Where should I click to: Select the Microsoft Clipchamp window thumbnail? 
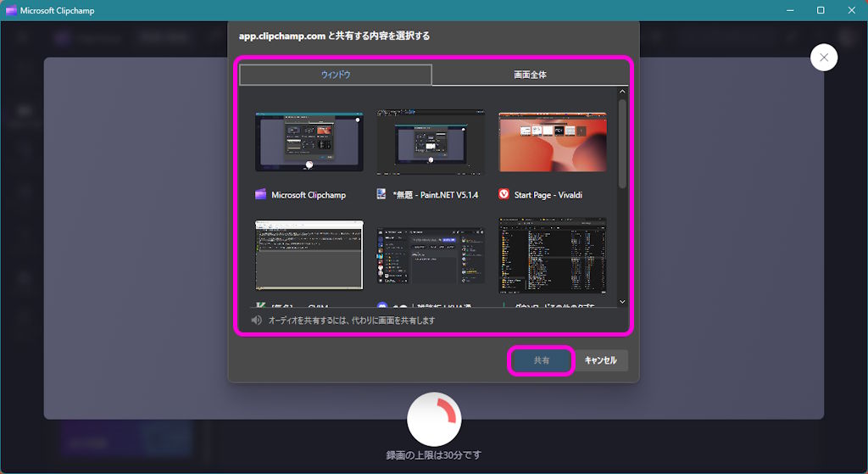309,142
